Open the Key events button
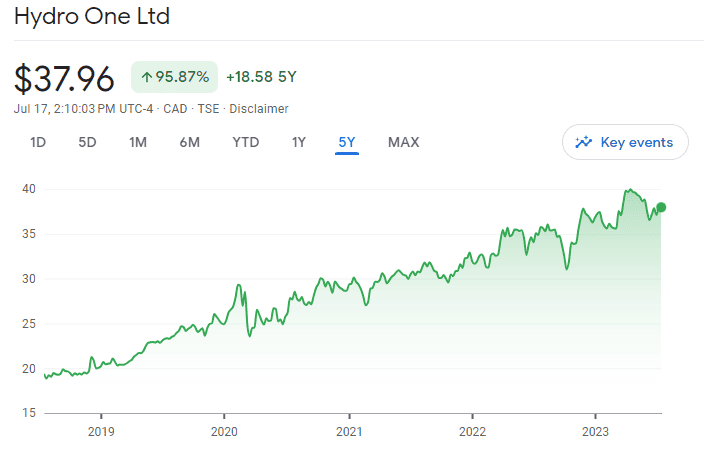The width and height of the screenshot is (704, 461). (625, 142)
